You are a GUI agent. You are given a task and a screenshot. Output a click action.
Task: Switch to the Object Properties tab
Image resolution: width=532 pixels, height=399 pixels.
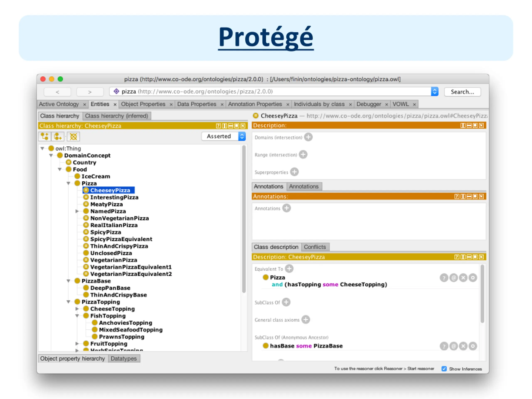pyautogui.click(x=143, y=104)
